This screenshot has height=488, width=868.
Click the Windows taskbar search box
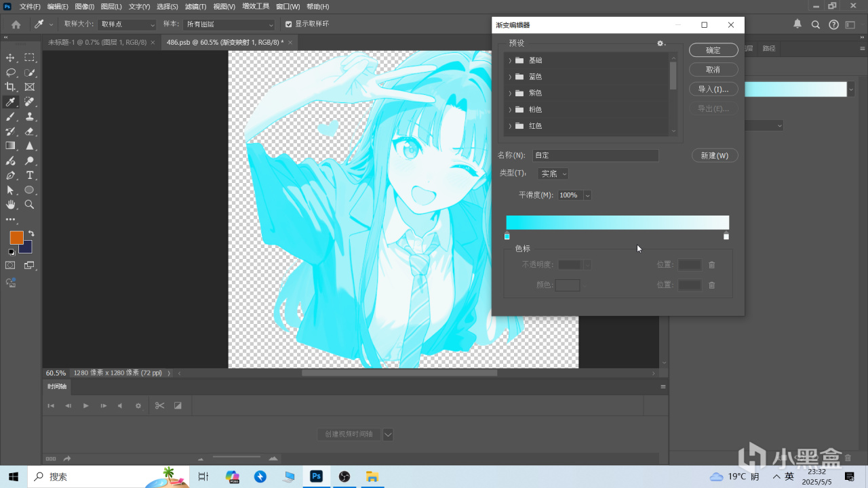(x=108, y=476)
